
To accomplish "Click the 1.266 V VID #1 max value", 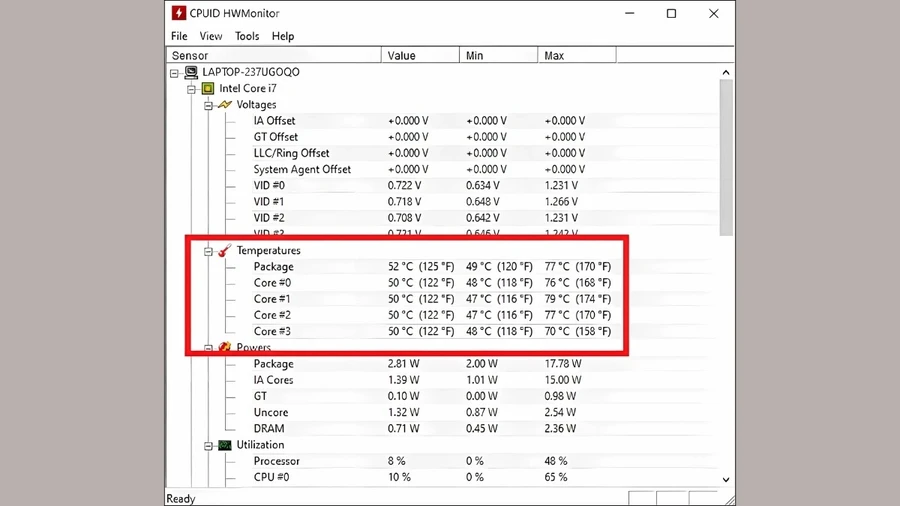I will [561, 201].
